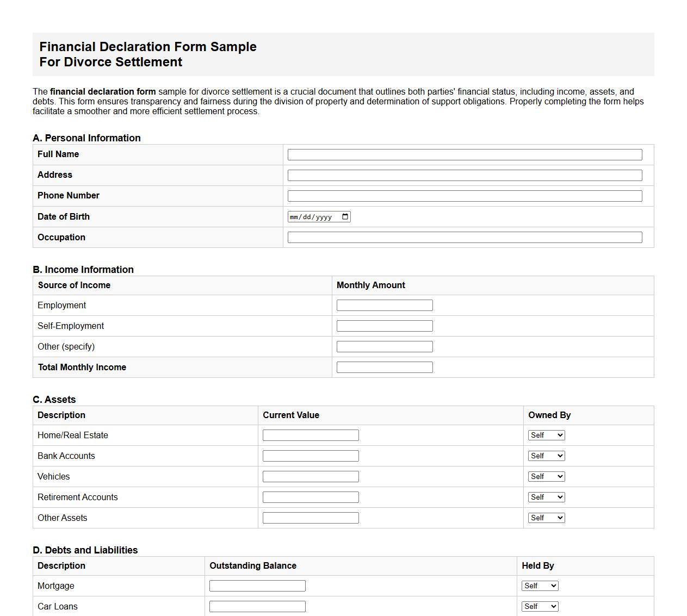Click the Outstanding Balance field for Car Loans
This screenshot has height=616, width=687.
click(257, 606)
